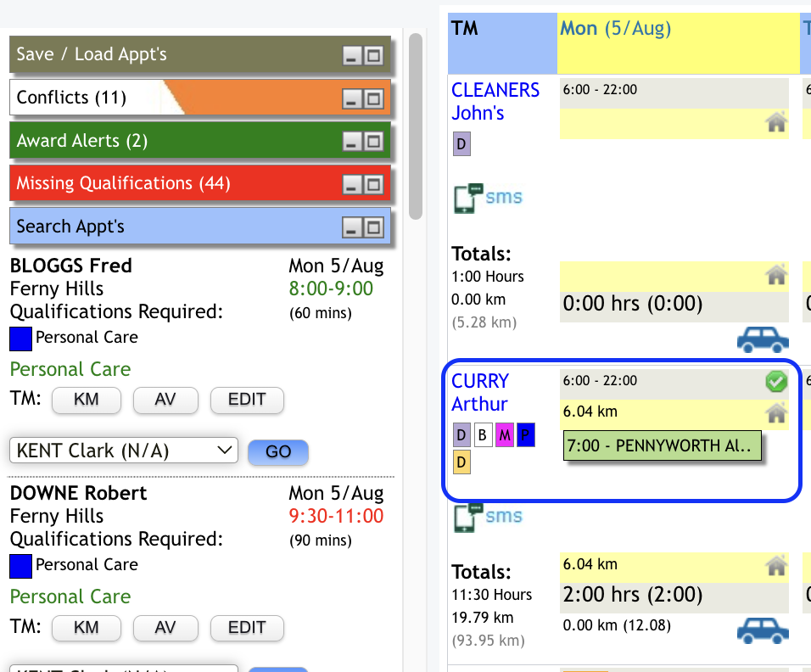Minimize the Award Alerts (2) panel
The image size is (811, 672).
(352, 141)
